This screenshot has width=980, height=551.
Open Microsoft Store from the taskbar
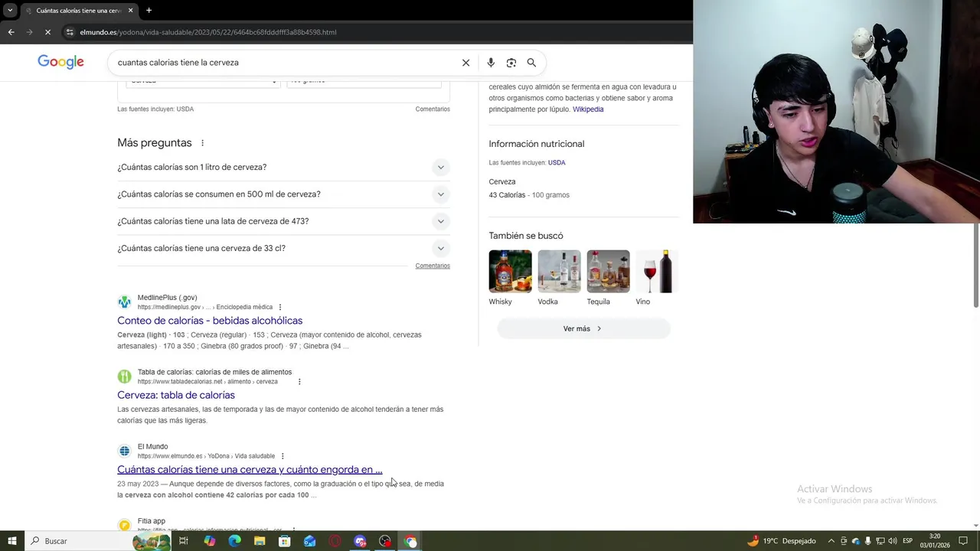(284, 541)
